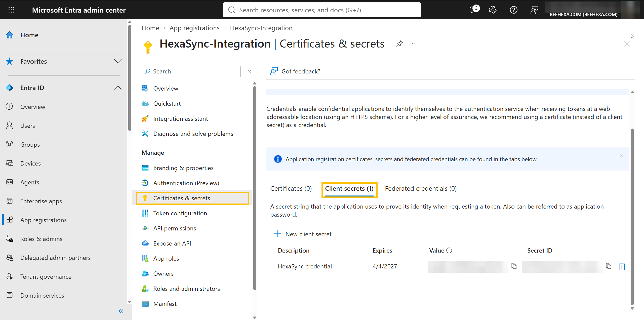This screenshot has width=644, height=320.
Task: Collapse the Entra ID section
Action: (117, 88)
